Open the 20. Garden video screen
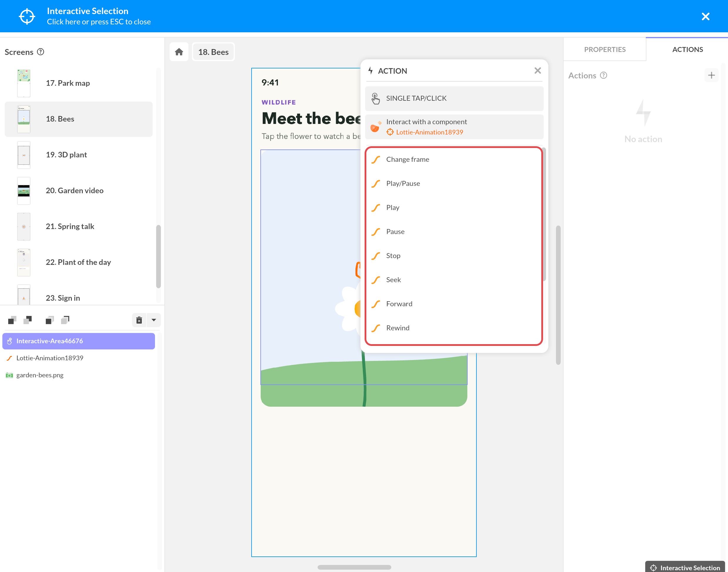728x572 pixels. (79, 191)
